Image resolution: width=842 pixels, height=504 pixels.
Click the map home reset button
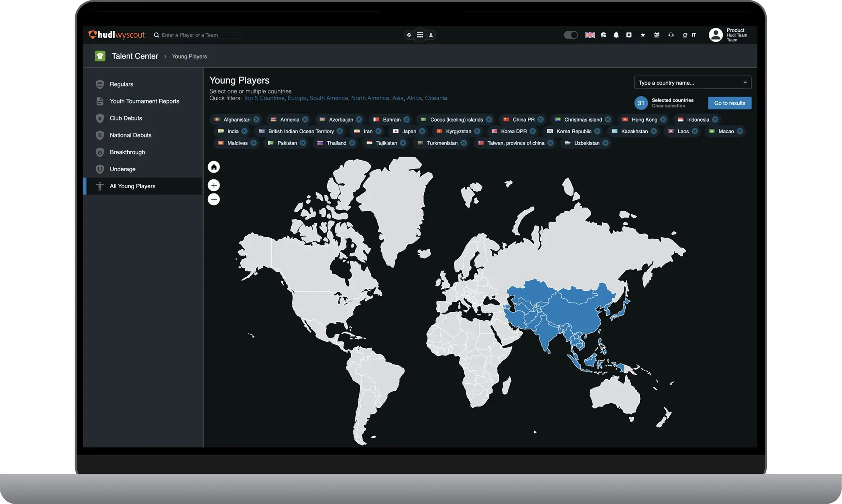coord(214,167)
